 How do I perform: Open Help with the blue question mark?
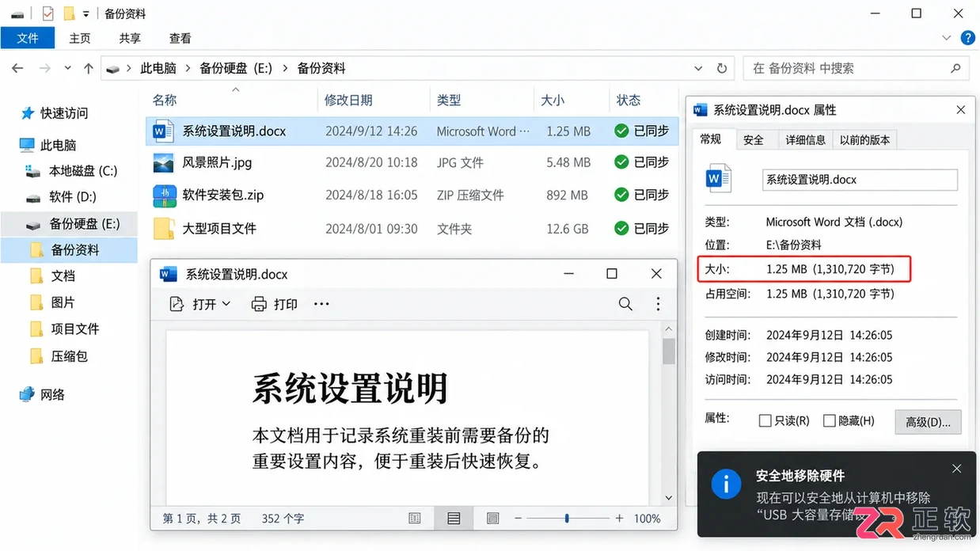967,37
